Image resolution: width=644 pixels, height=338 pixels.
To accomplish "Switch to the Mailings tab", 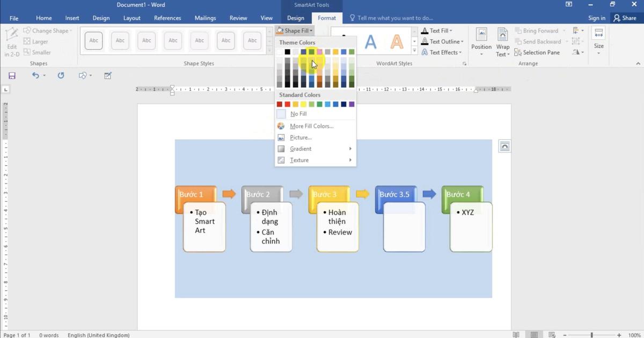I will [205, 18].
